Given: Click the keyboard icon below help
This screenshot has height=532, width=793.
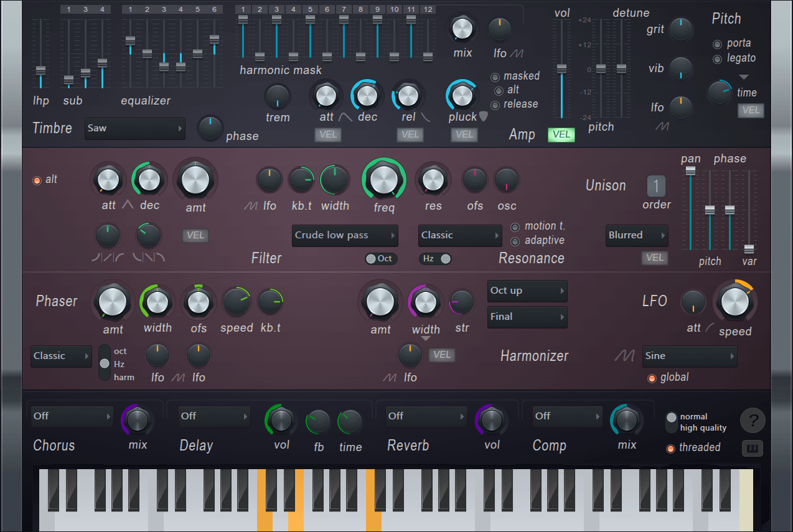Looking at the screenshot, I should click(x=753, y=448).
